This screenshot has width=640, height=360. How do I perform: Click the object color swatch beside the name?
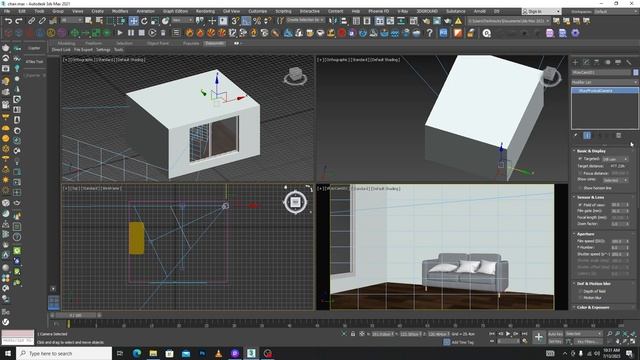tap(636, 72)
